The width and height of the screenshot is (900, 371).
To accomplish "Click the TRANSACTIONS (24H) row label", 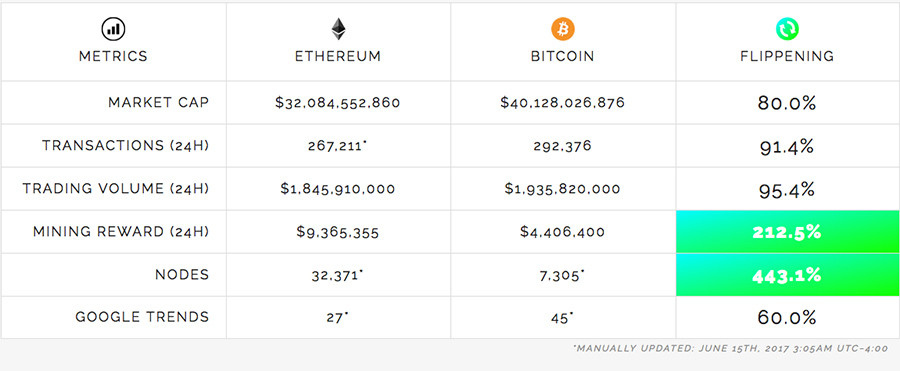I will [125, 145].
